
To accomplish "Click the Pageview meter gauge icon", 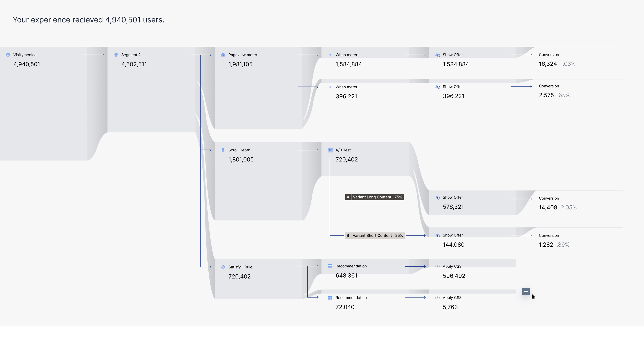I will click(223, 55).
